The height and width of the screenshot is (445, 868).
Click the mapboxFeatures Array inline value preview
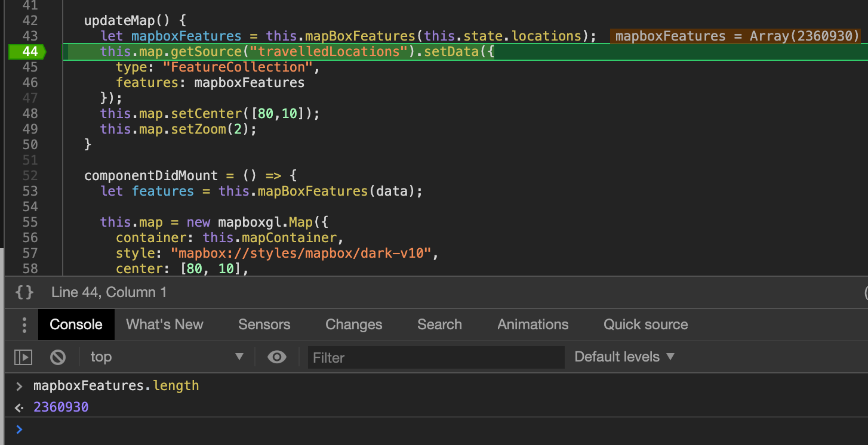(x=737, y=36)
